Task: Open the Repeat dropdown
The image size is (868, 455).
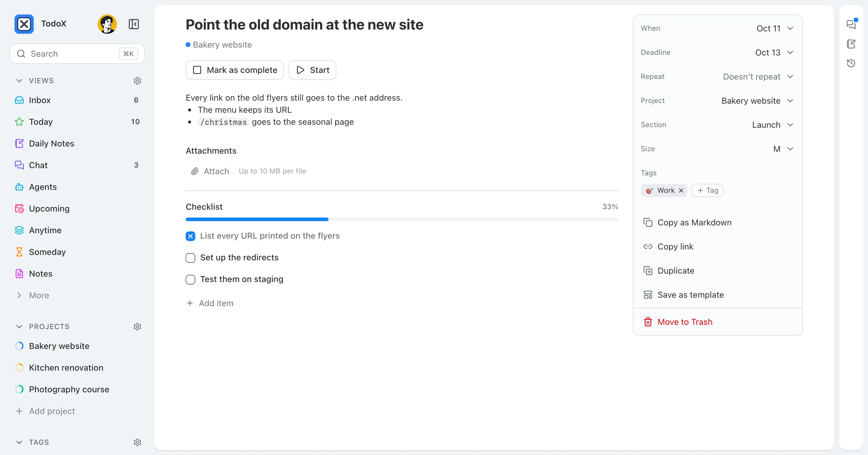Action: pos(758,77)
